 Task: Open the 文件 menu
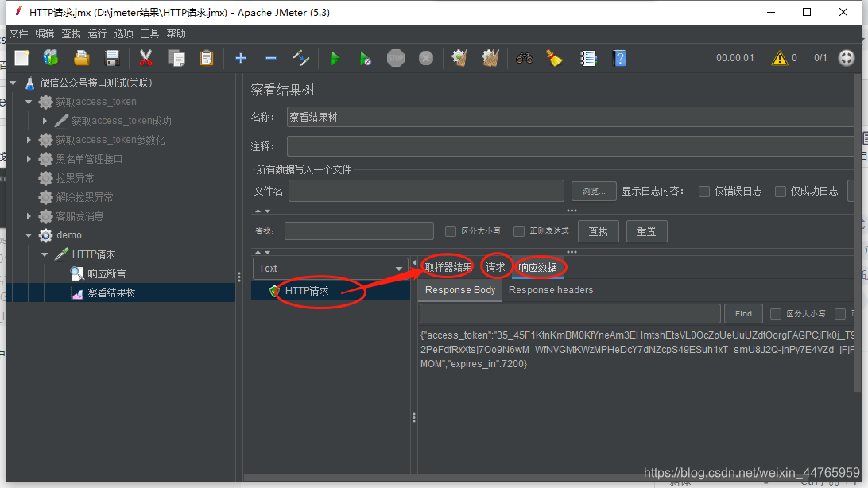(19, 33)
